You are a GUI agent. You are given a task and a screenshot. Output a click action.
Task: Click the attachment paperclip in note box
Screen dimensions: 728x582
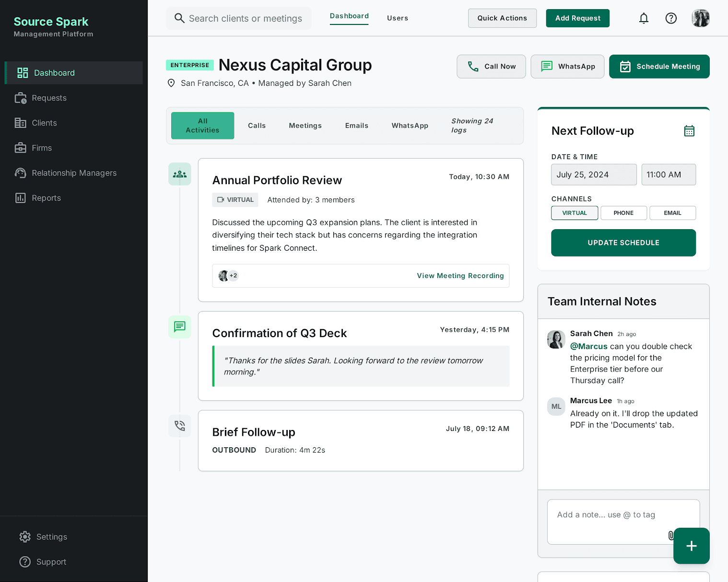point(670,535)
